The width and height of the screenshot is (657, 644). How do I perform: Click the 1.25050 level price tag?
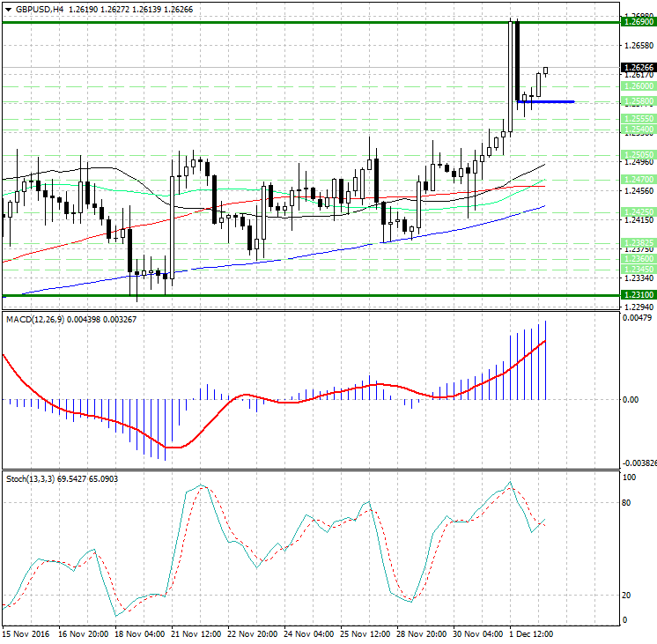click(x=638, y=153)
